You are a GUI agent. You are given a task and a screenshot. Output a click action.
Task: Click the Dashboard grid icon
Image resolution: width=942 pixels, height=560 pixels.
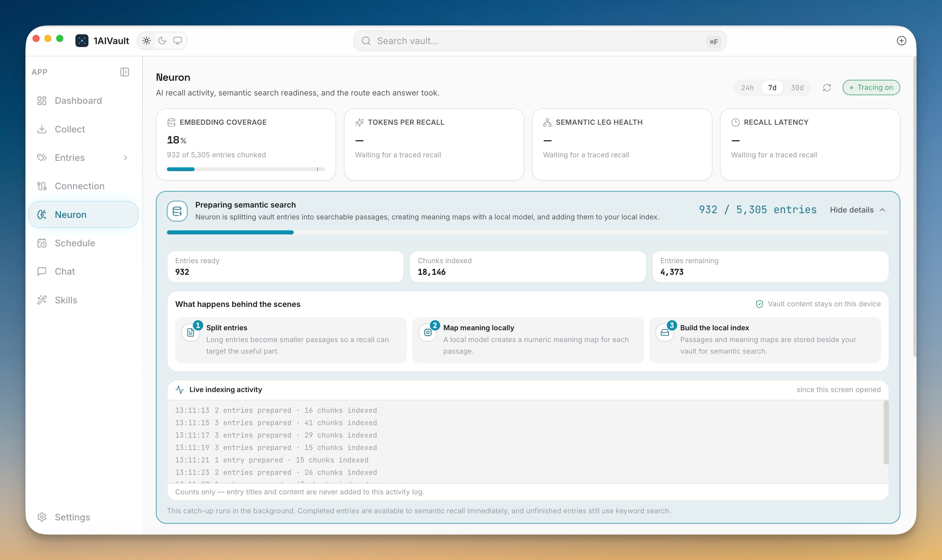click(x=42, y=100)
